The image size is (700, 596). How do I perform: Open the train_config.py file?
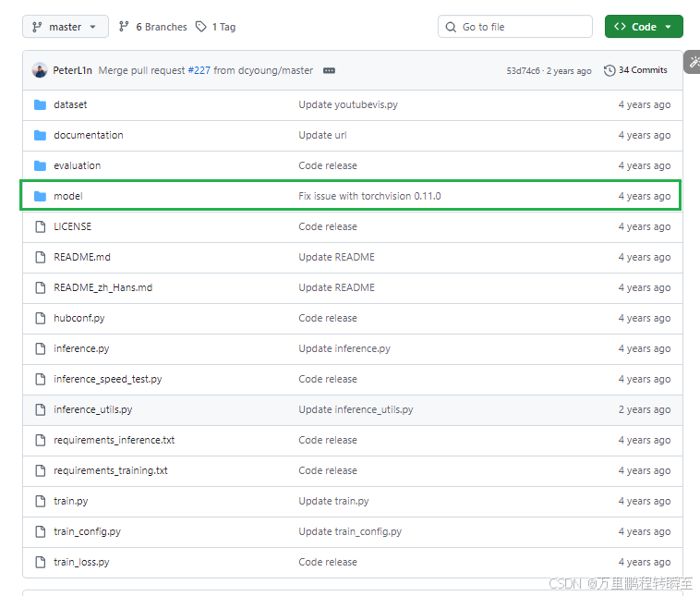(87, 531)
